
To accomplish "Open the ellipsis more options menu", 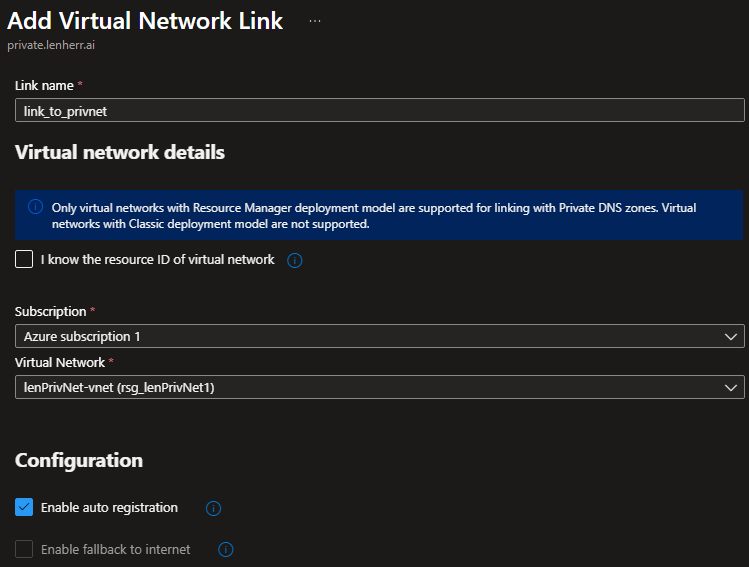I will click(315, 21).
